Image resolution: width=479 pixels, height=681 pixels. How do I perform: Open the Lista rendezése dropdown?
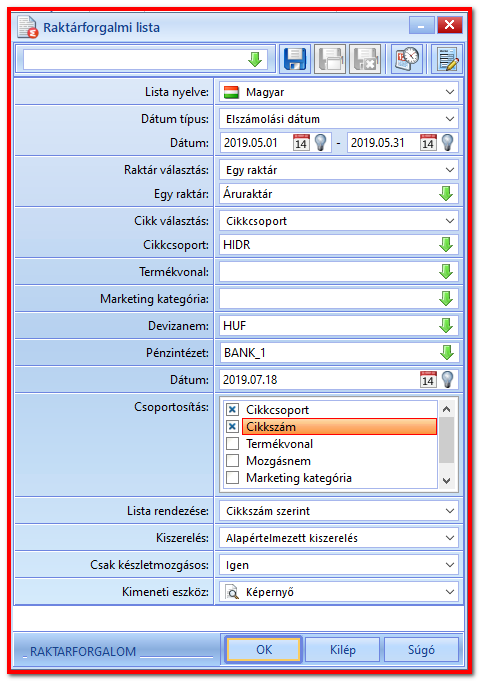pyautogui.click(x=450, y=511)
